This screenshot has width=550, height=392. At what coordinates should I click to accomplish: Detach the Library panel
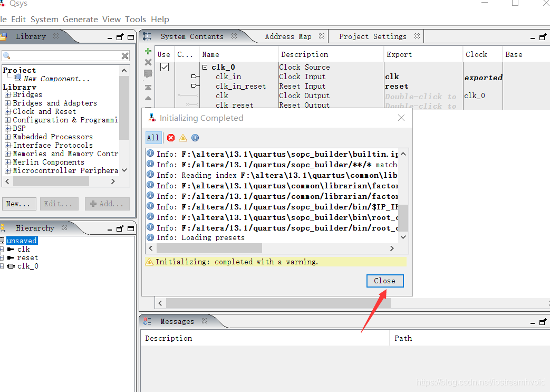(120, 37)
